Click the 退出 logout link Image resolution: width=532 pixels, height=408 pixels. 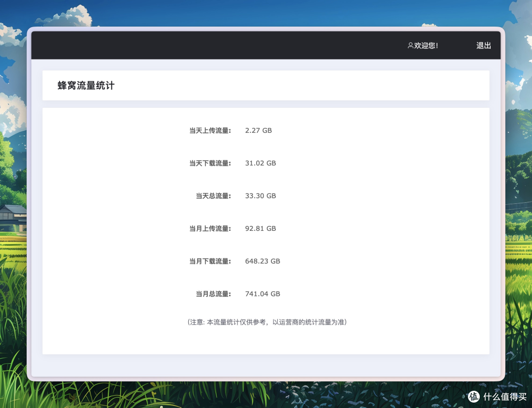point(484,45)
